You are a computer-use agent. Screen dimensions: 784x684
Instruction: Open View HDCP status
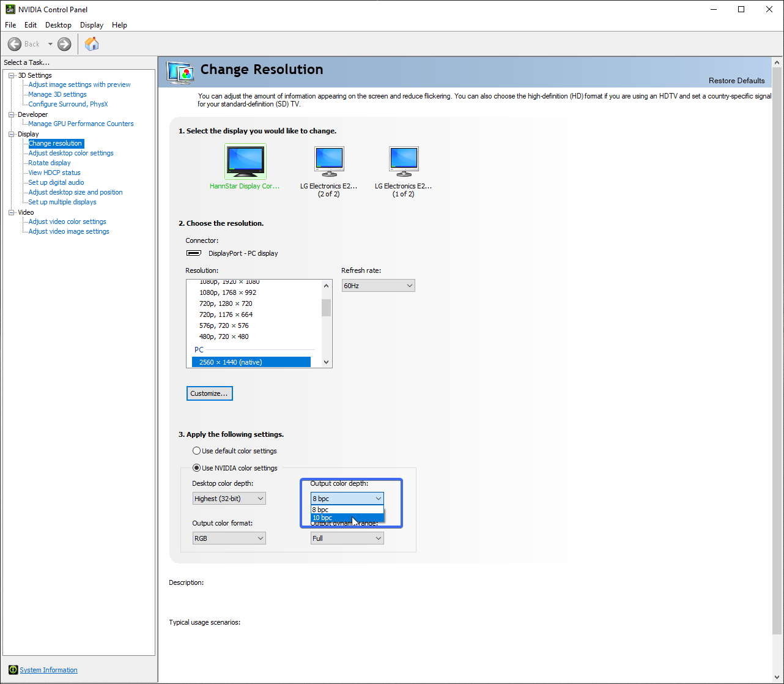tap(54, 173)
